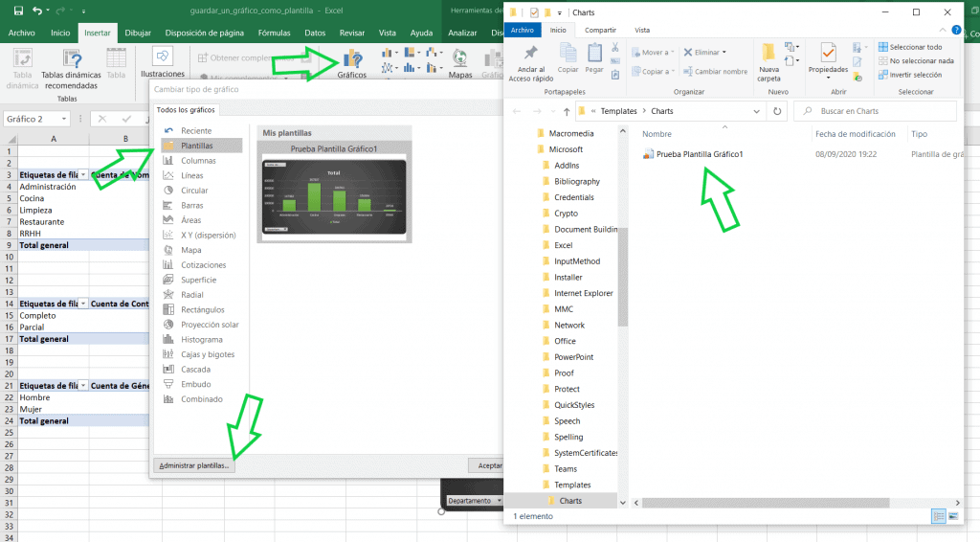
Task: Click the Explorer back arrow
Action: (517, 111)
